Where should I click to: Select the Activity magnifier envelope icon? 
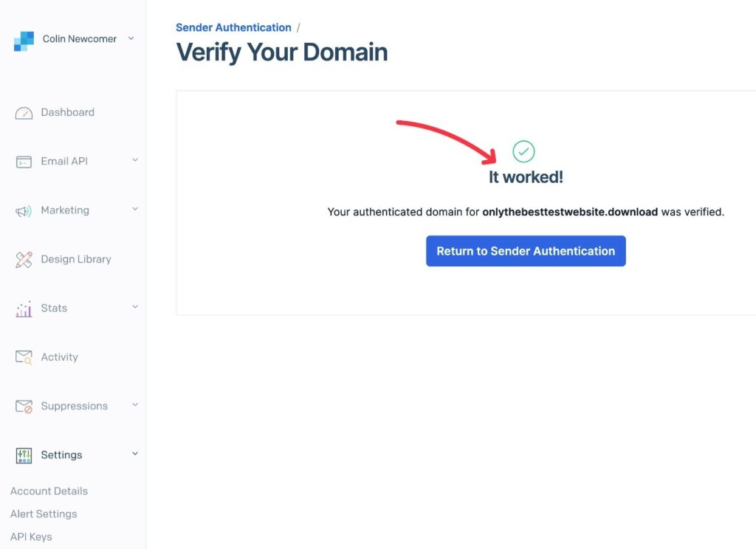click(23, 356)
